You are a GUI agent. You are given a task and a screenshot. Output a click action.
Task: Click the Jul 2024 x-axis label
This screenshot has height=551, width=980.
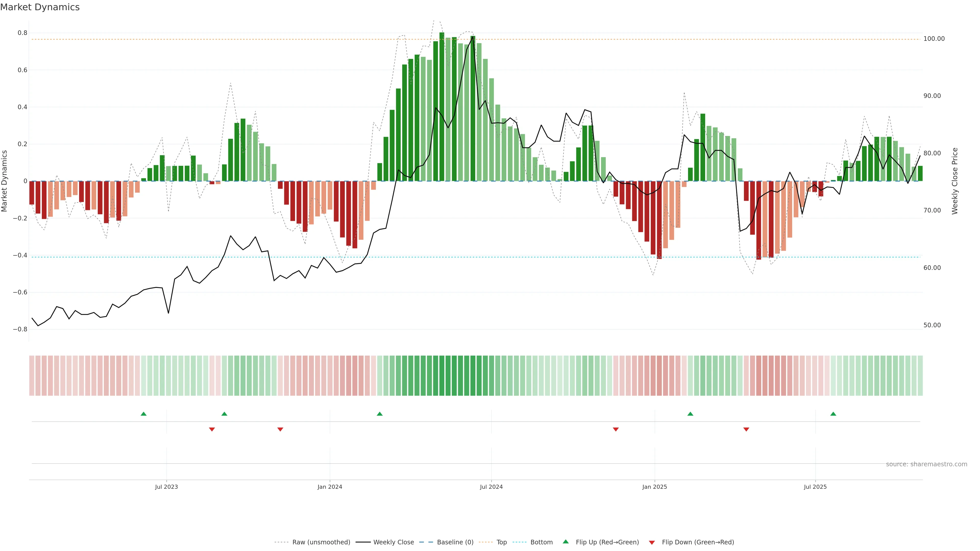pyautogui.click(x=491, y=487)
